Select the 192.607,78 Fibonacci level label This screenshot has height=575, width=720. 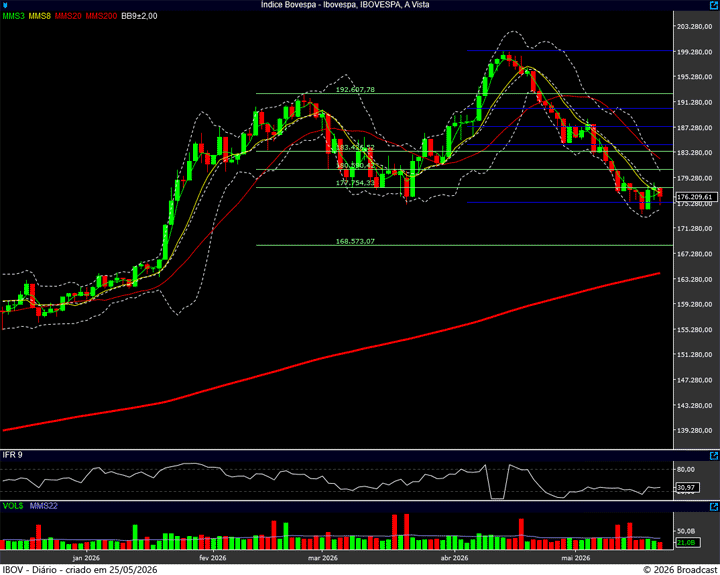click(355, 90)
